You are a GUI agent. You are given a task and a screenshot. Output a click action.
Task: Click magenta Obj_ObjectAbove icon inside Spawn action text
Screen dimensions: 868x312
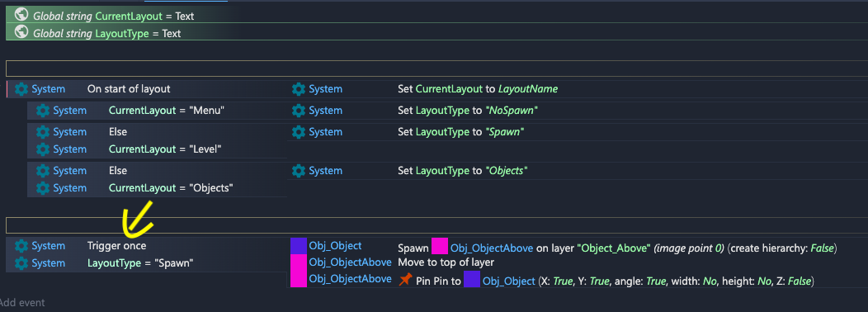coord(440,247)
